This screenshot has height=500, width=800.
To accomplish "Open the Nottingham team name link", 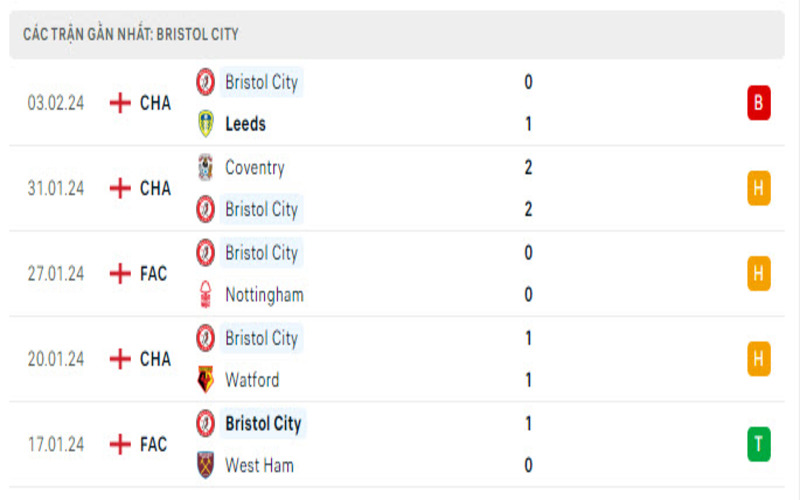I will tap(264, 294).
